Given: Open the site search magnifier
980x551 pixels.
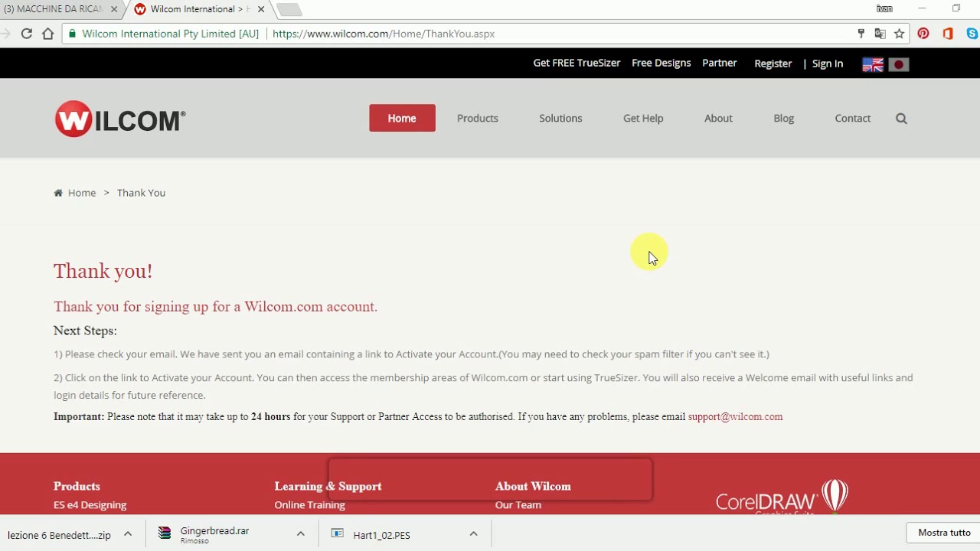Looking at the screenshot, I should click(x=901, y=118).
